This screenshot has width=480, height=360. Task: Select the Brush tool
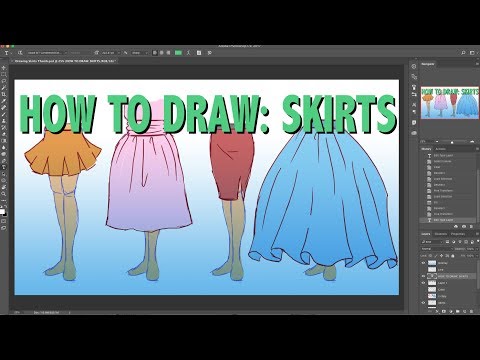[x=4, y=114]
